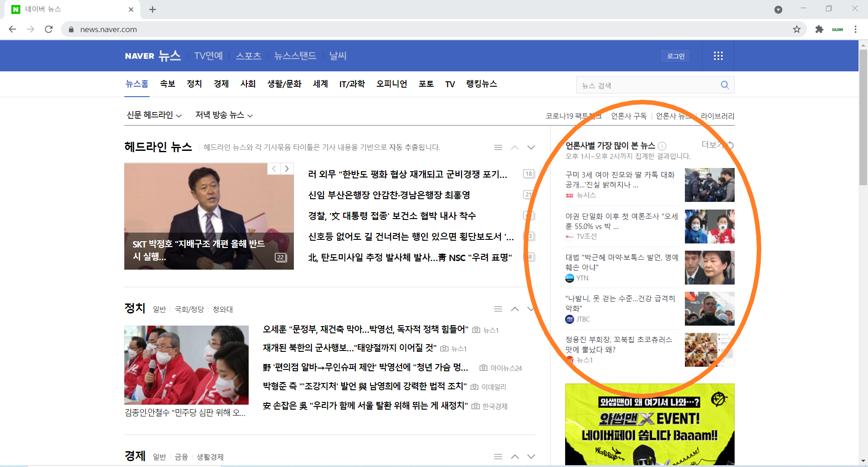The image size is (868, 467).
Task: Select the 랭킹뉴스 tab
Action: pyautogui.click(x=481, y=84)
